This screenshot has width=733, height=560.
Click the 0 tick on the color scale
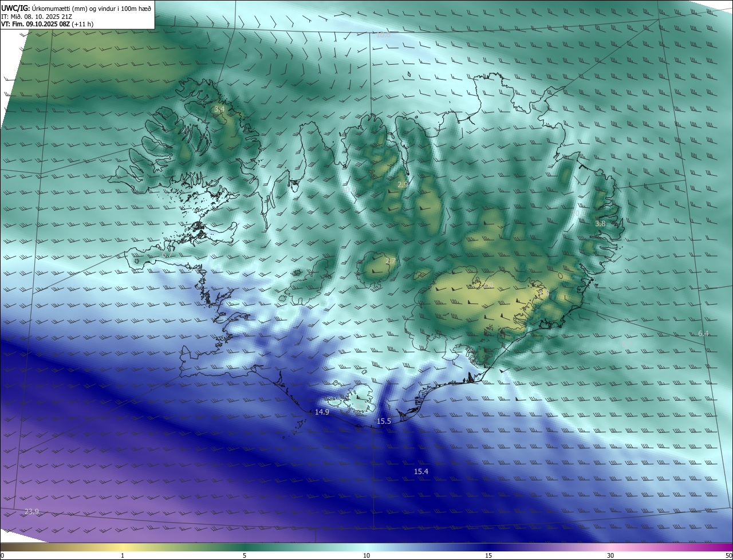2,555
